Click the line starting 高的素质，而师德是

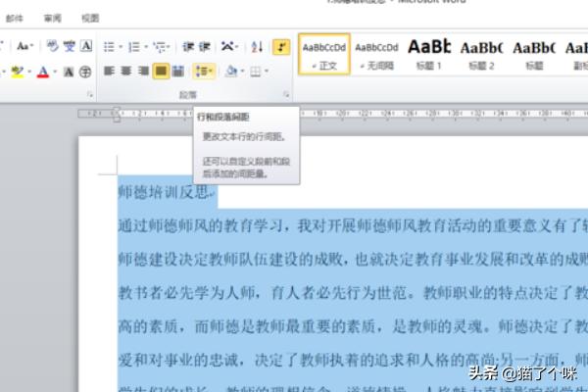click(353, 326)
